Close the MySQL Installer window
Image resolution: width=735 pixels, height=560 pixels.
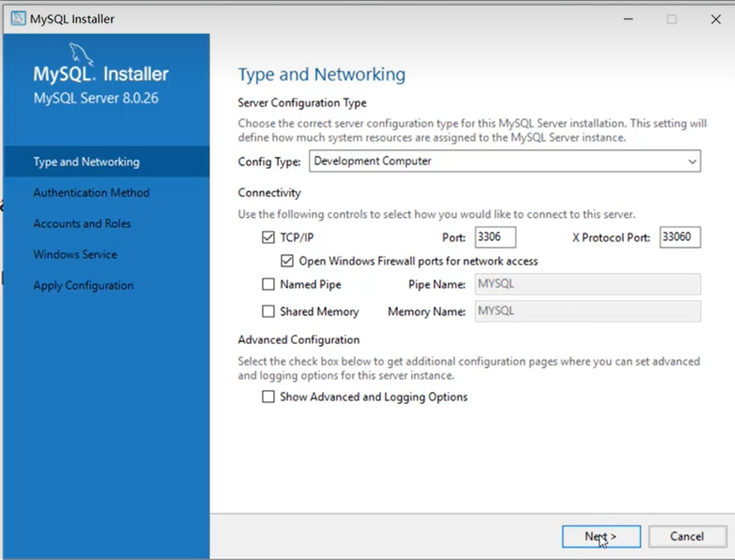715,19
